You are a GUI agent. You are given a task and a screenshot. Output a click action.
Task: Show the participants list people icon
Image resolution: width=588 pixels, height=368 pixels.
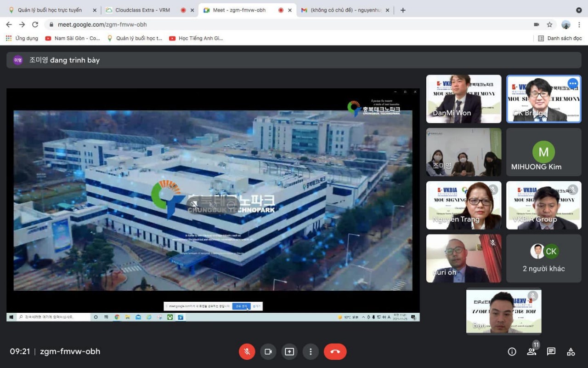click(x=531, y=351)
